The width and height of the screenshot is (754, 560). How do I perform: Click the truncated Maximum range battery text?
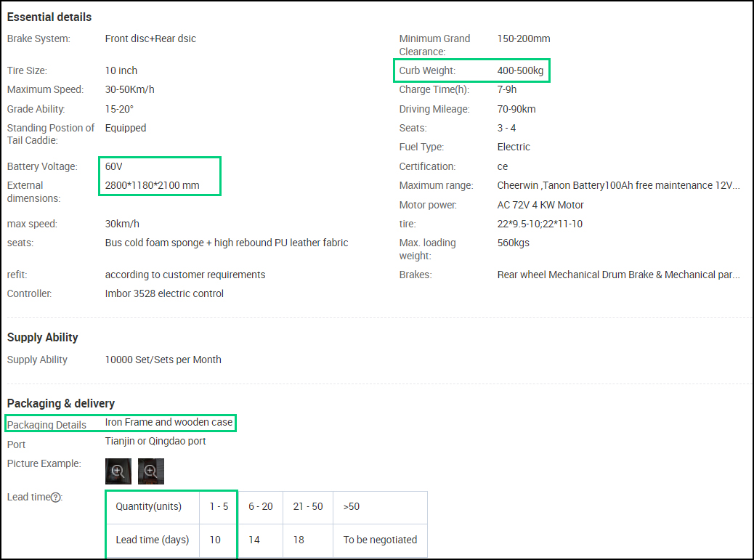(618, 185)
